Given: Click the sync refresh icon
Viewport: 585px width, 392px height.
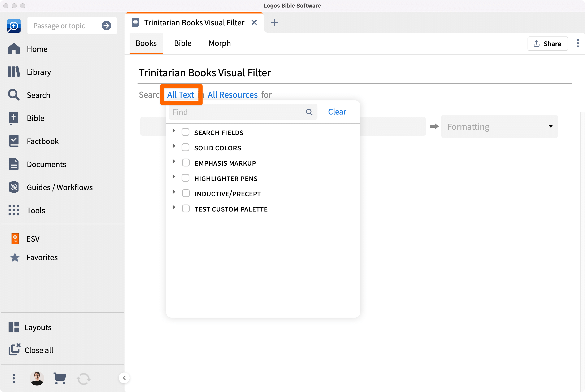Looking at the screenshot, I should click(83, 379).
